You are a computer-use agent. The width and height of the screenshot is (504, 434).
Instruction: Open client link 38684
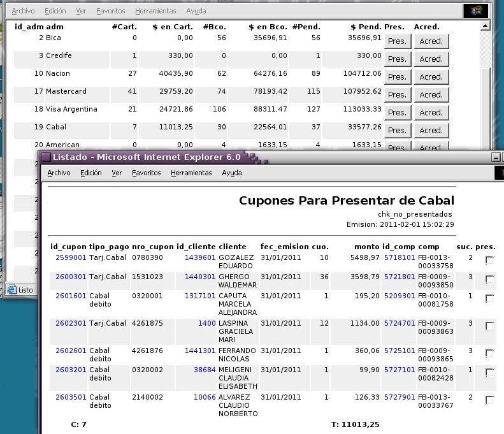(x=205, y=370)
